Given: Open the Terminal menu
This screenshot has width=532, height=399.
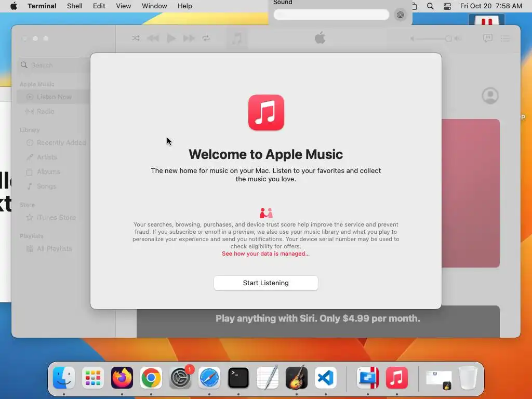Looking at the screenshot, I should pos(42,6).
